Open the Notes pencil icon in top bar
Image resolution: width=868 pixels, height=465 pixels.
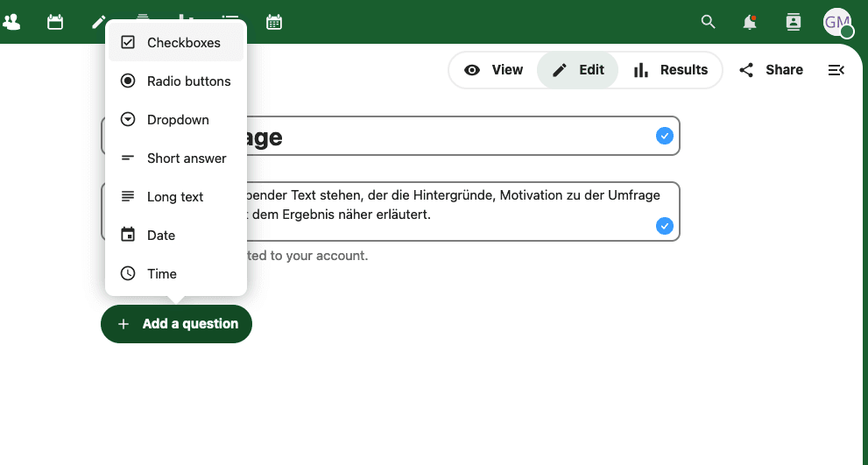[98, 21]
